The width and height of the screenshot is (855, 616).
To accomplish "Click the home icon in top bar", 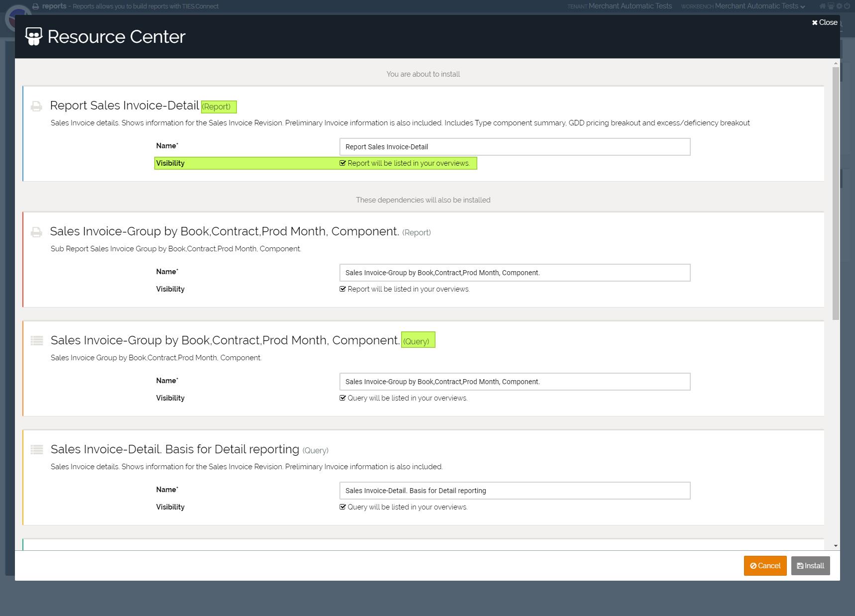I will [822, 6].
